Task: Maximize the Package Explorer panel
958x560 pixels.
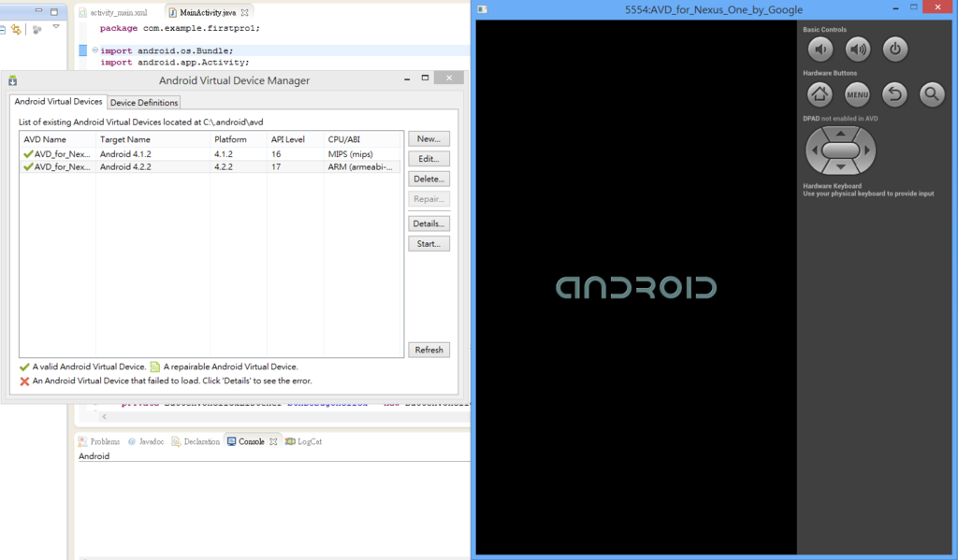Action: (53, 11)
